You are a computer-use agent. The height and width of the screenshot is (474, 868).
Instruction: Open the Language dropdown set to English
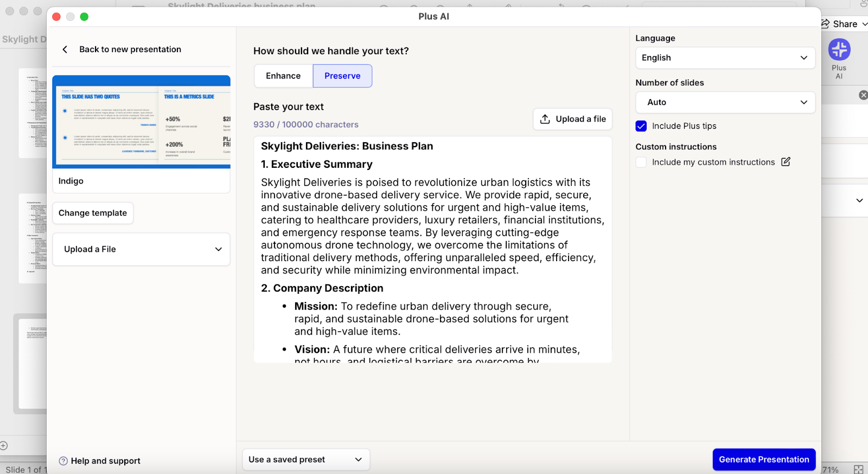725,58
